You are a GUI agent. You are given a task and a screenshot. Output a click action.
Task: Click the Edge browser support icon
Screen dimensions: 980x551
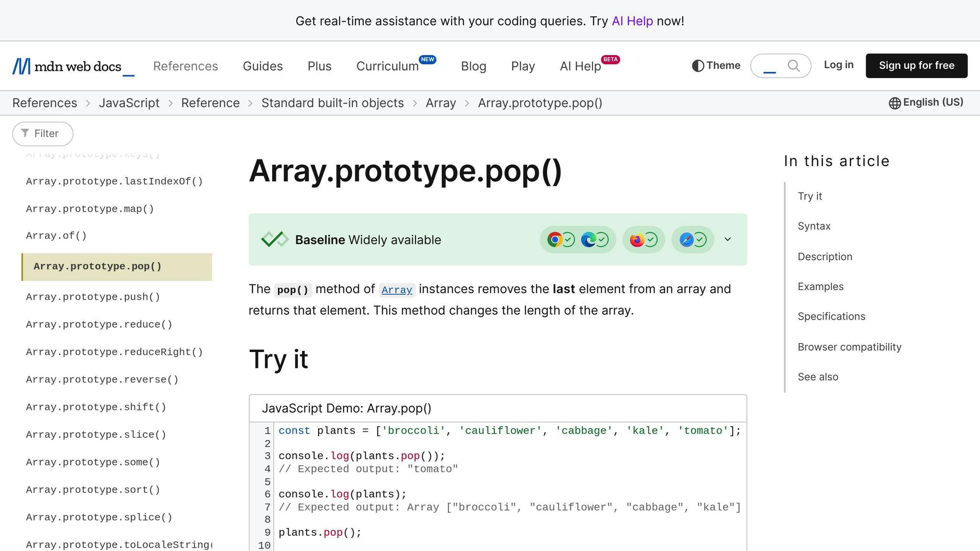[x=588, y=240]
